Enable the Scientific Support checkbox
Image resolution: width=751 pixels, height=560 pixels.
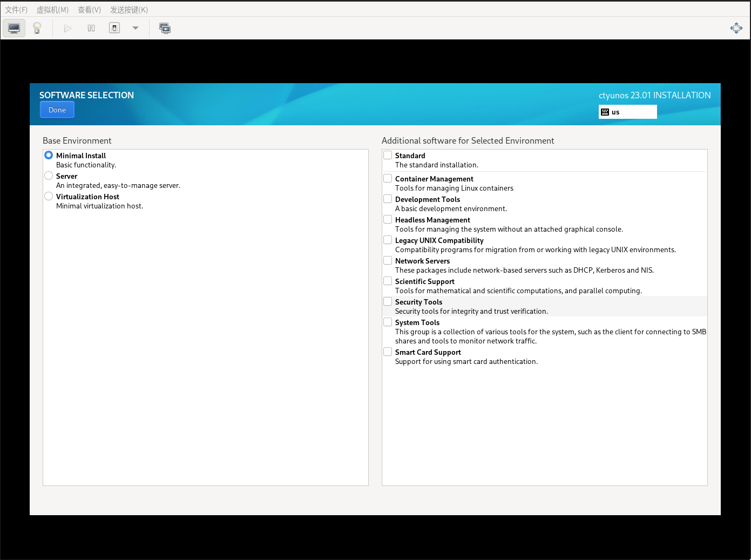[x=388, y=281]
